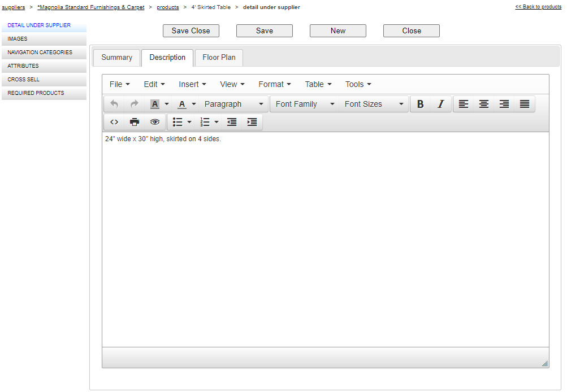Apply the text color swatch

pos(182,104)
